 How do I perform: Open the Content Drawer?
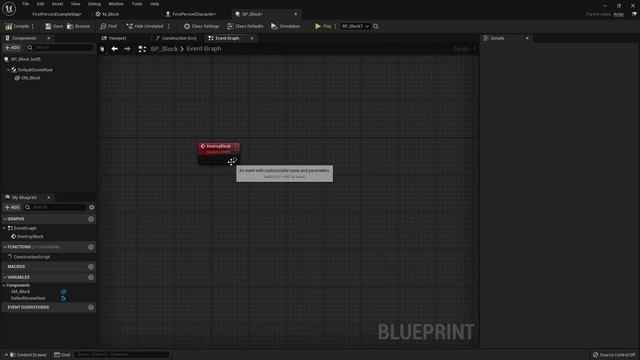pos(28,355)
